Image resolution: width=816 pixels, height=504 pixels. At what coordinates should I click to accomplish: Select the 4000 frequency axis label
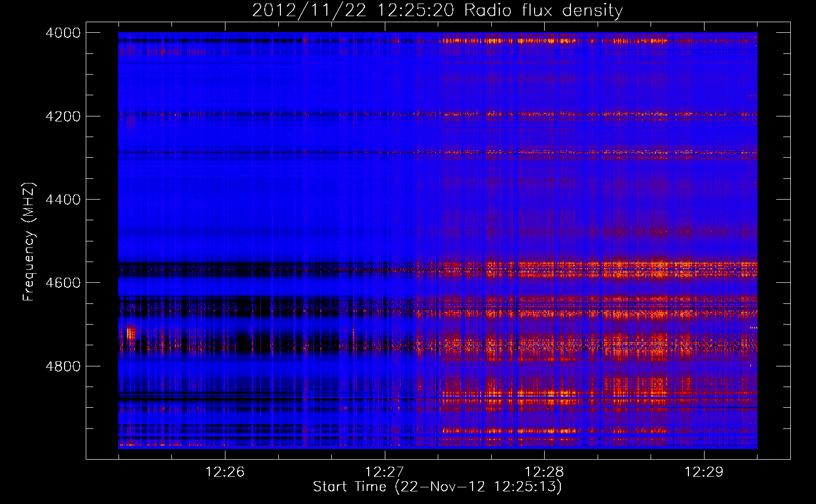(63, 33)
